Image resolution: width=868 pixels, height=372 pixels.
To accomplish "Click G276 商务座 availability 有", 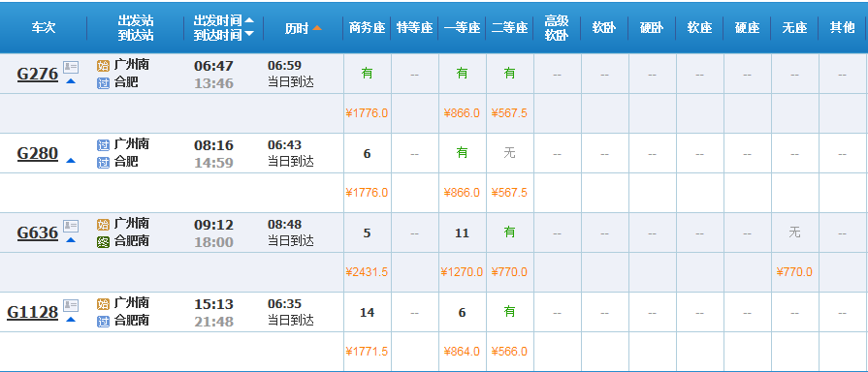I will click(x=367, y=74).
